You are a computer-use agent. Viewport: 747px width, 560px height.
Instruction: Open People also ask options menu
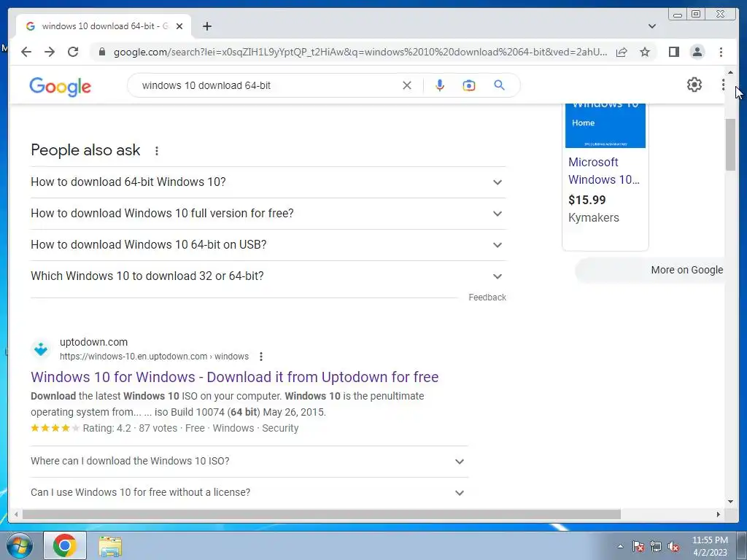(x=156, y=151)
